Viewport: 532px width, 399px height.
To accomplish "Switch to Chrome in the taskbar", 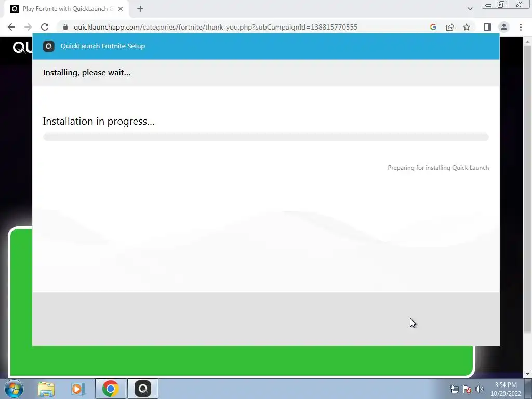I will coord(110,389).
